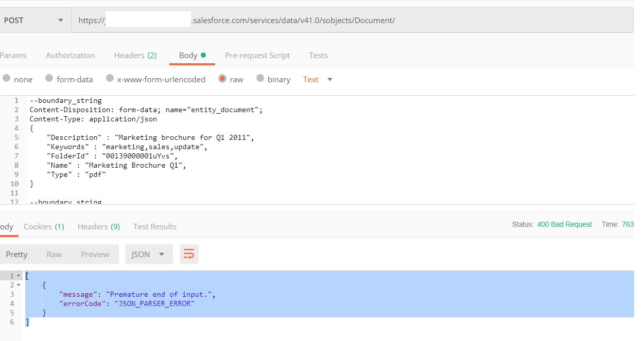The image size is (644, 341).
Task: Open the Pre-request Script tab
Action: click(x=257, y=56)
